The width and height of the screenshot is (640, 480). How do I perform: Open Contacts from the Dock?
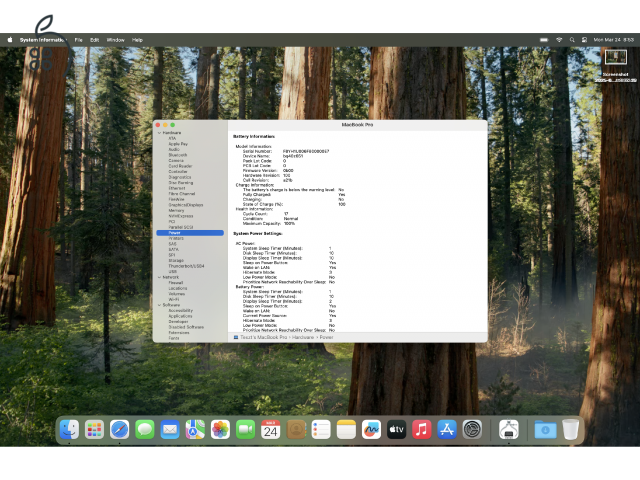(x=296, y=429)
